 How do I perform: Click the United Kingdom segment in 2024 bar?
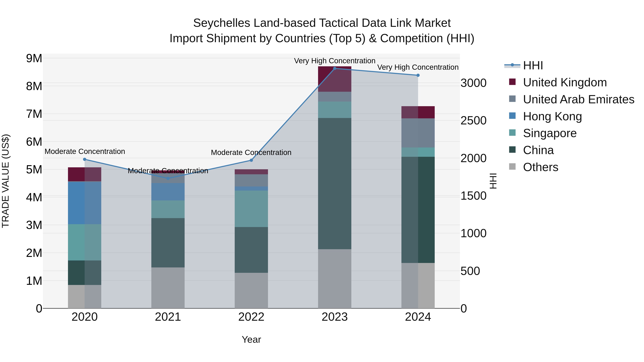coord(418,112)
